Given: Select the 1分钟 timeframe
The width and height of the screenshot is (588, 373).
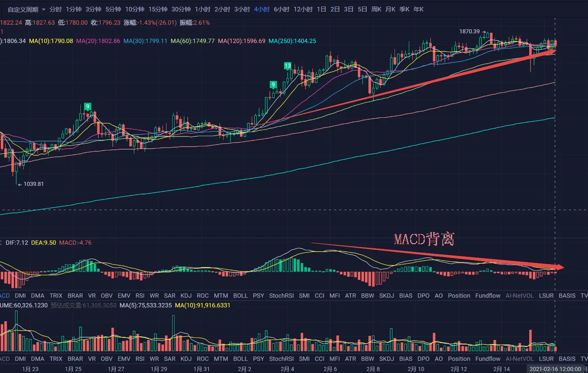Looking at the screenshot, I should (74, 9).
